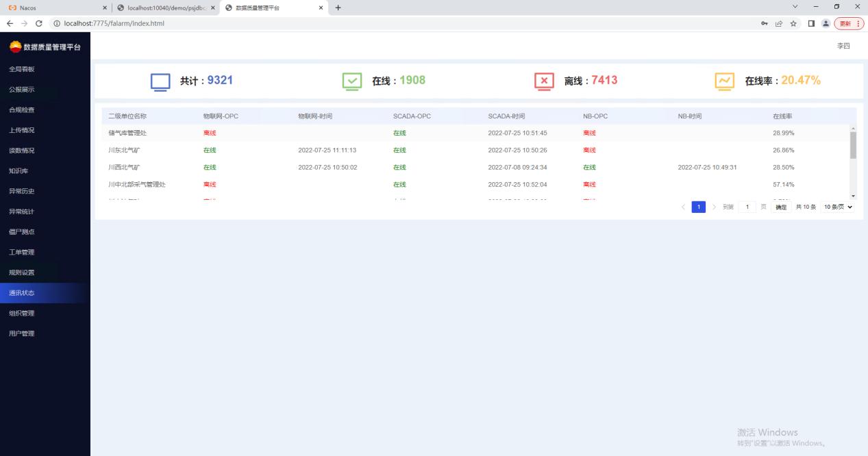Bookmark this page with the star icon
868x456 pixels.
(x=792, y=23)
